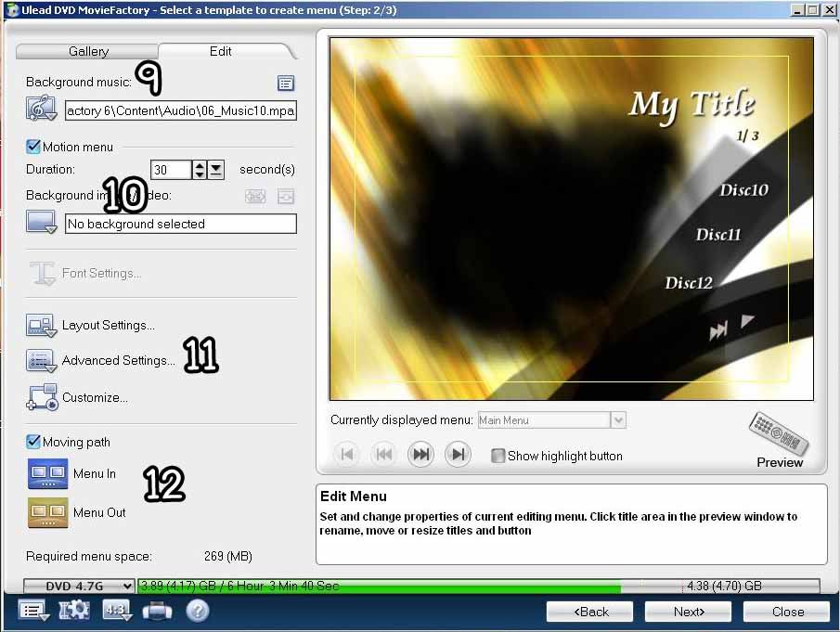Select the Edit tab

click(221, 51)
